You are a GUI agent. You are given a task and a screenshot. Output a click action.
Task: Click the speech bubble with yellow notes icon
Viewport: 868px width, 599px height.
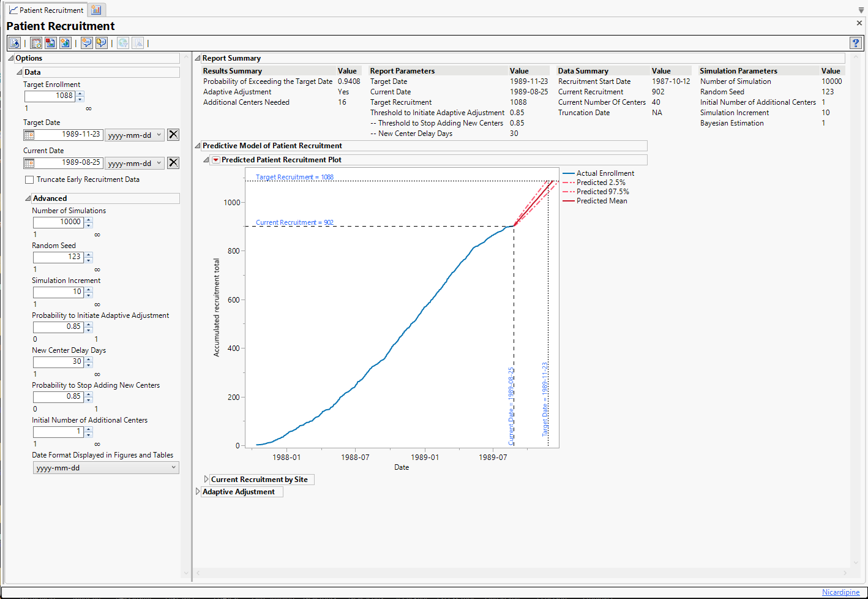coord(101,43)
